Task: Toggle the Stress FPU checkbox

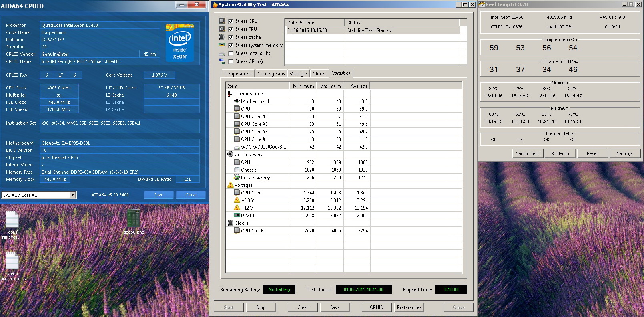Action: (231, 29)
